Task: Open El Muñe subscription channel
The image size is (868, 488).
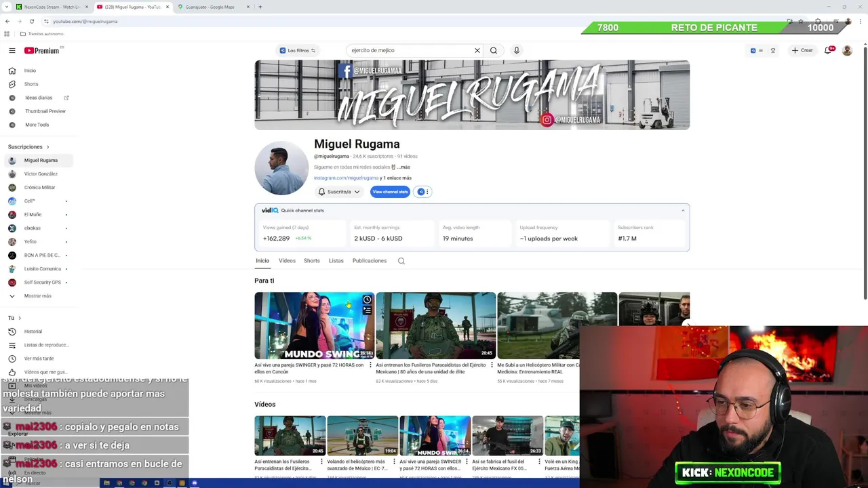Action: (38, 215)
